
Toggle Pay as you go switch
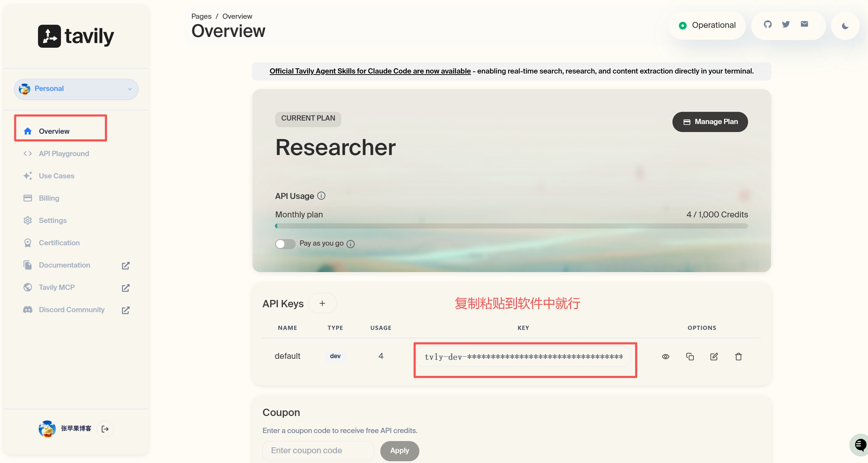(285, 244)
